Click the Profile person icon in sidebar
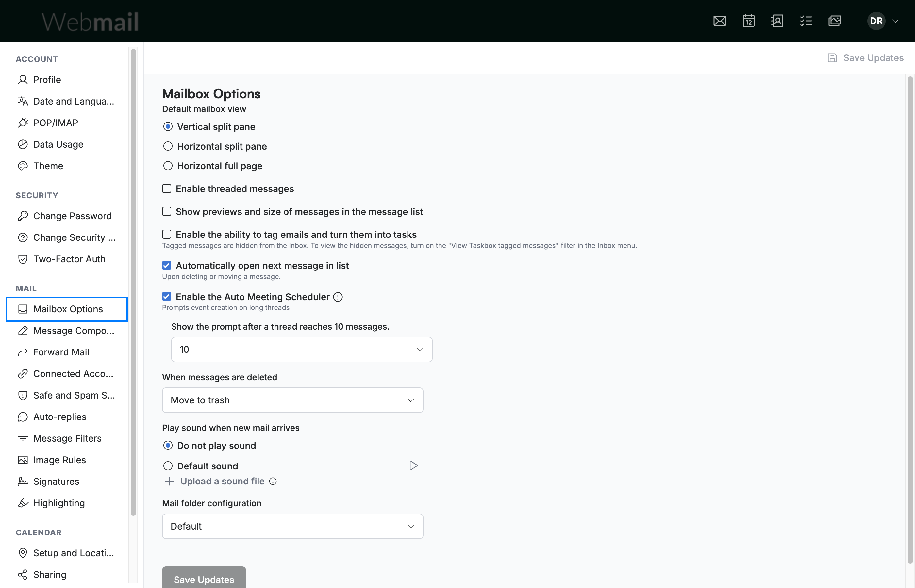 [23, 79]
